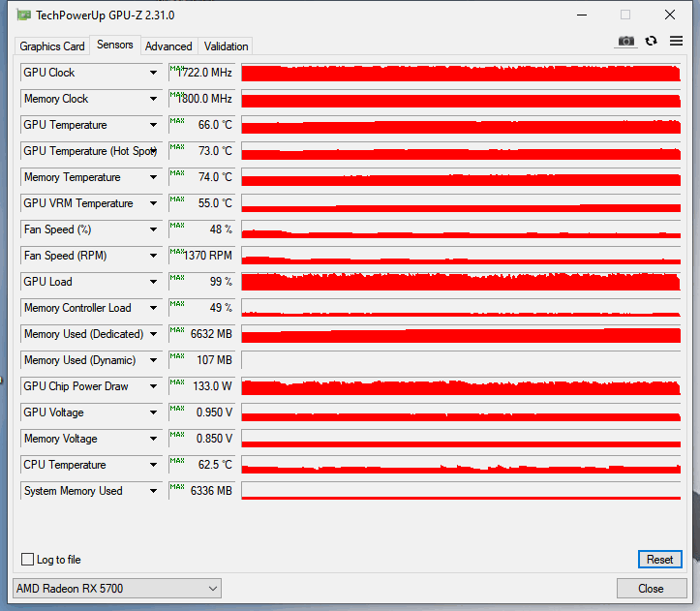The width and height of the screenshot is (700, 611).
Task: Click the CPU Temperature history graph
Action: [x=461, y=465]
